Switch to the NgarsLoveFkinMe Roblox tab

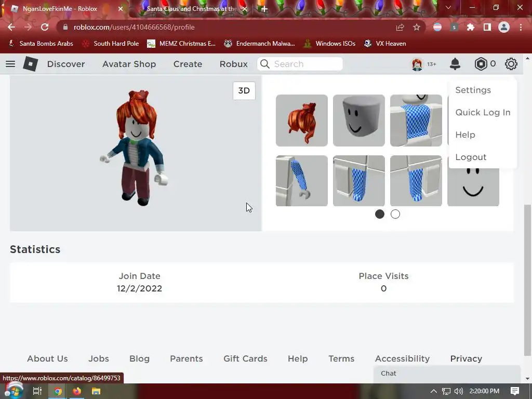(64, 9)
